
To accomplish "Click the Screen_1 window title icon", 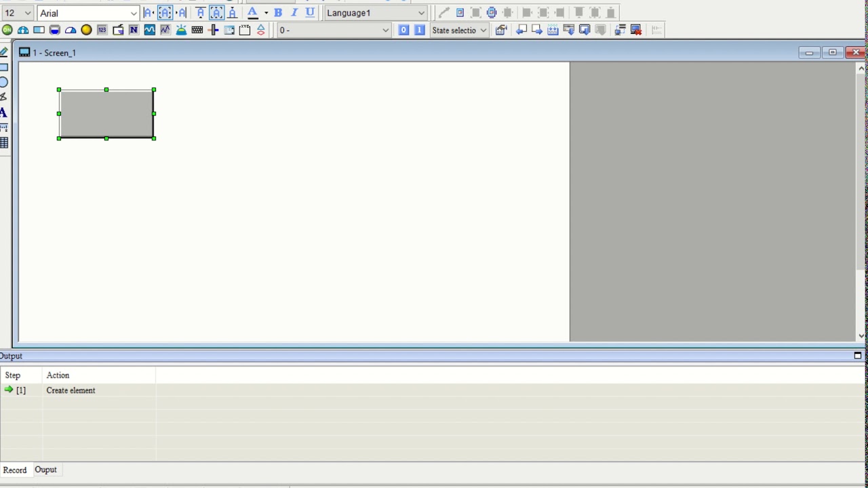I will point(24,52).
